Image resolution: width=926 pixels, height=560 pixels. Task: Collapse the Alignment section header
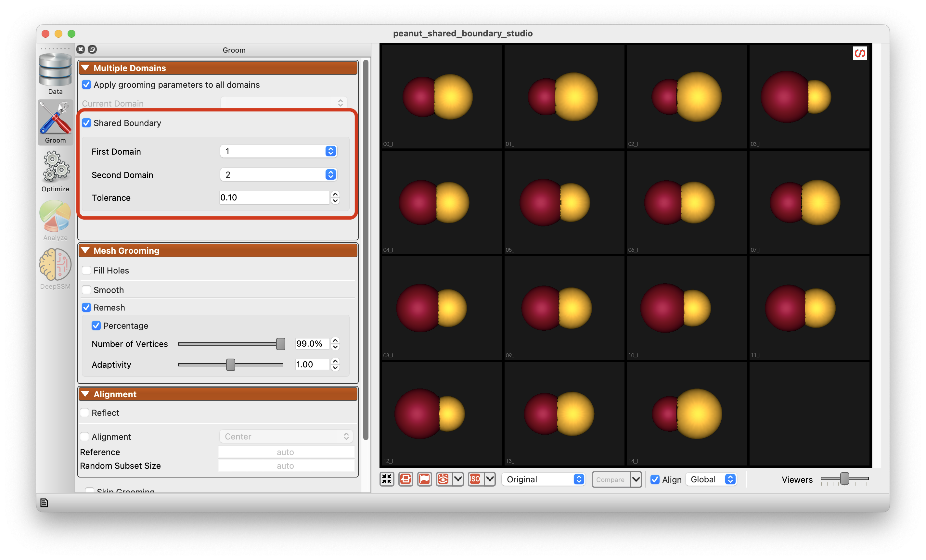tap(218, 394)
